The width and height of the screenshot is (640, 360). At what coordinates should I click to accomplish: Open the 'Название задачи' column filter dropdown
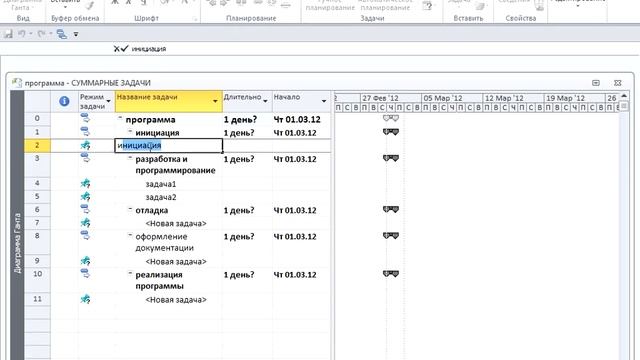[x=215, y=101]
